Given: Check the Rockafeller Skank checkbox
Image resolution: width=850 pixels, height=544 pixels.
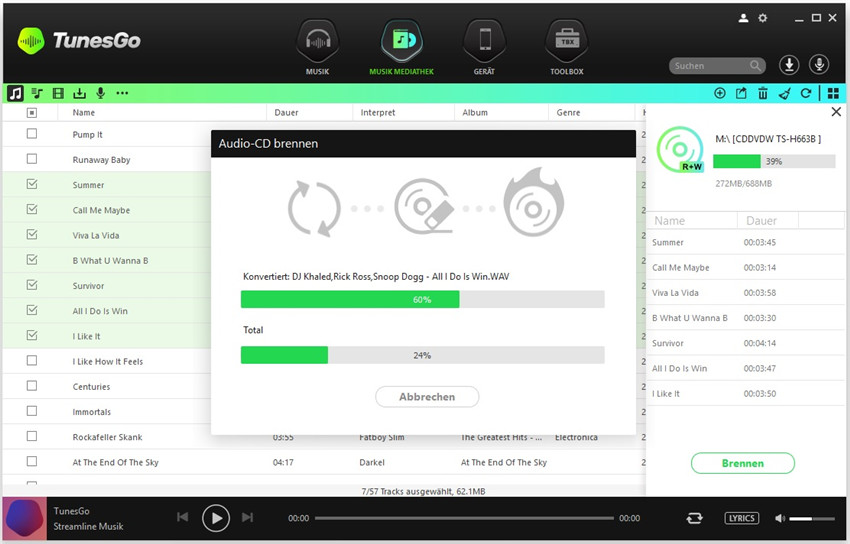Looking at the screenshot, I should point(32,436).
